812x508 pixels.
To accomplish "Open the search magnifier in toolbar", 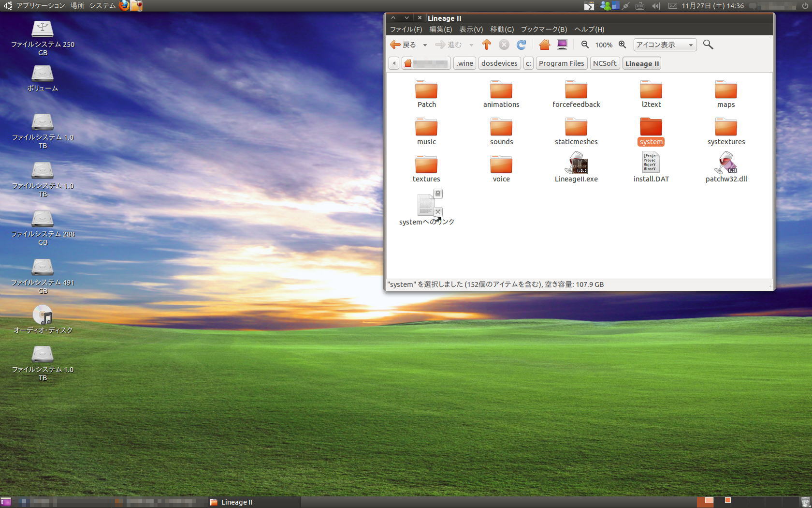I will pos(708,45).
